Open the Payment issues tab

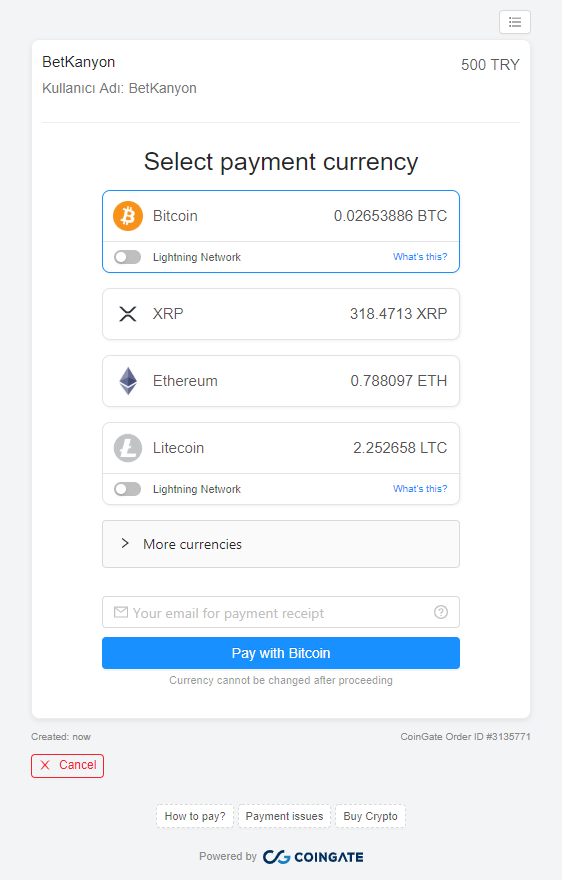tap(284, 816)
